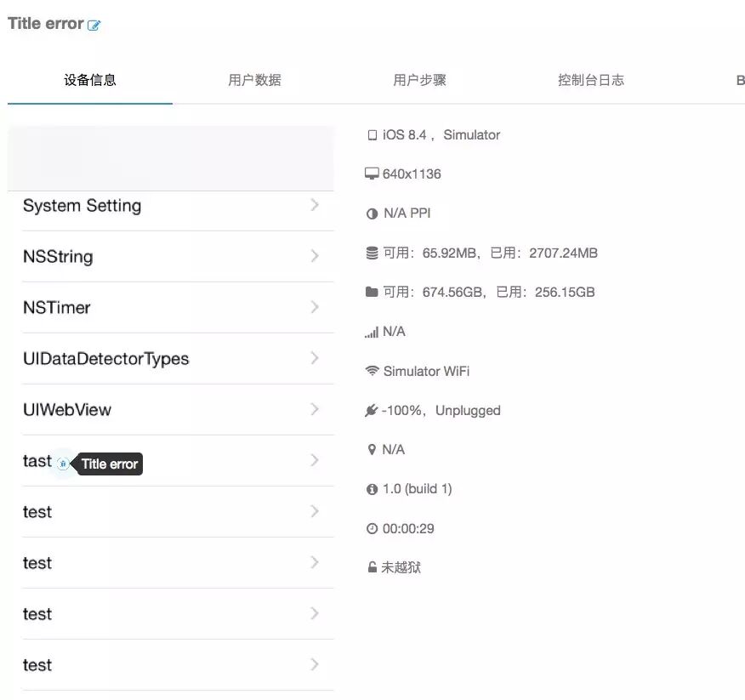Select the UIDataDetectorTypes list row

click(171, 359)
